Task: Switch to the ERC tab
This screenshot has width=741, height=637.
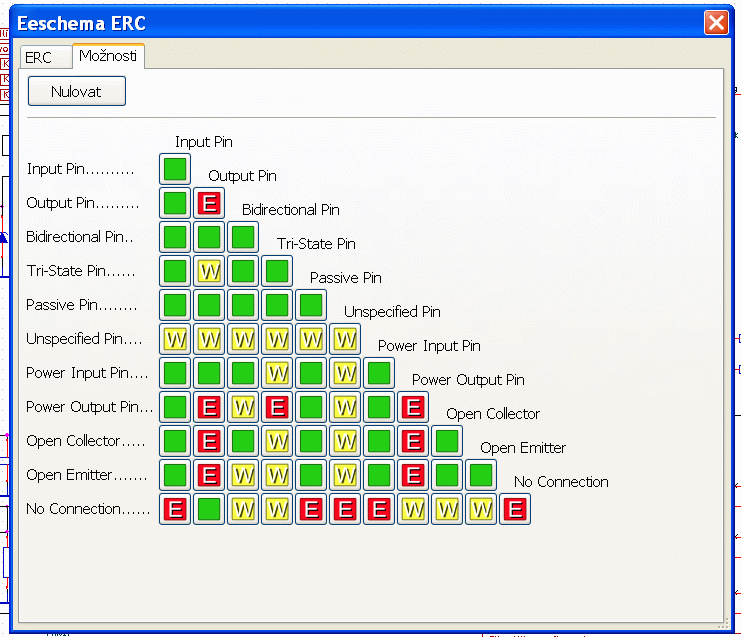Action: [46, 57]
